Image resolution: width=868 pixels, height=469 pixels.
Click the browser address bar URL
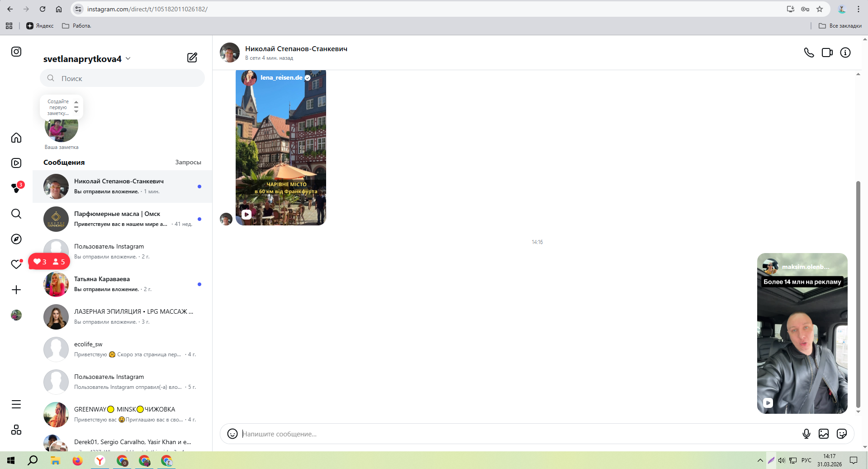(x=147, y=9)
